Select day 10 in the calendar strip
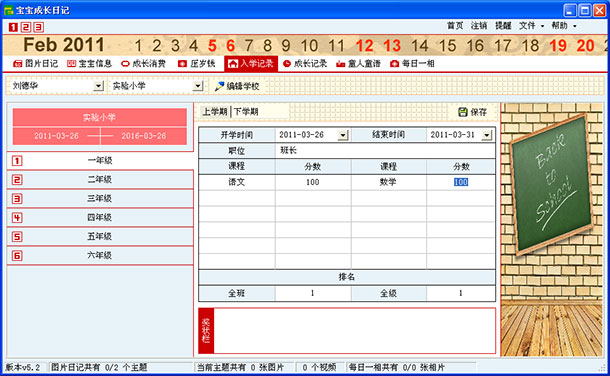Screen dimensions: 610x376 [x=309, y=46]
